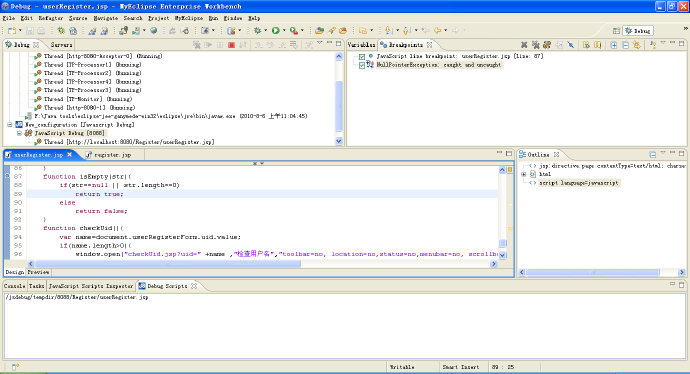Click the Next Annotation toolbar icon
690x374 pixels.
tap(388, 30)
